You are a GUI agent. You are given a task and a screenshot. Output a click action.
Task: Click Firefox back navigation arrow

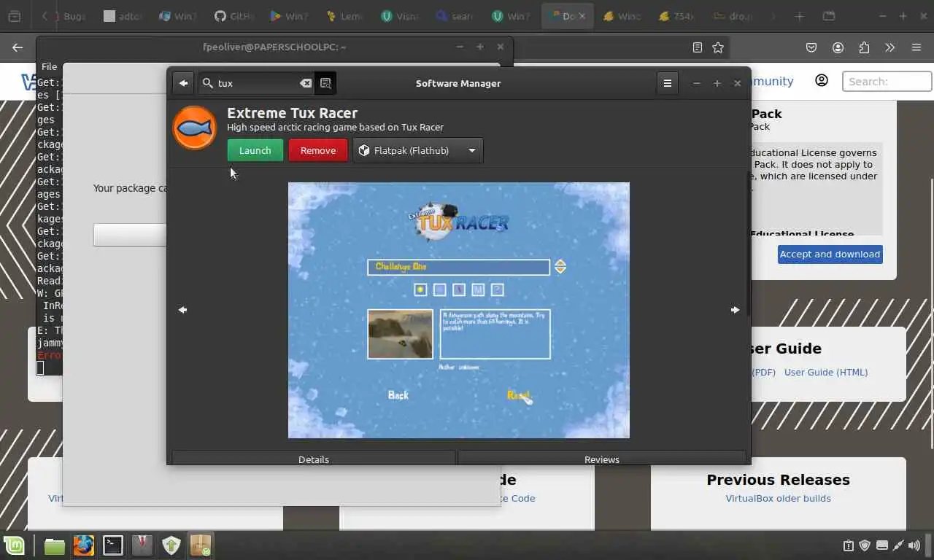[18, 47]
